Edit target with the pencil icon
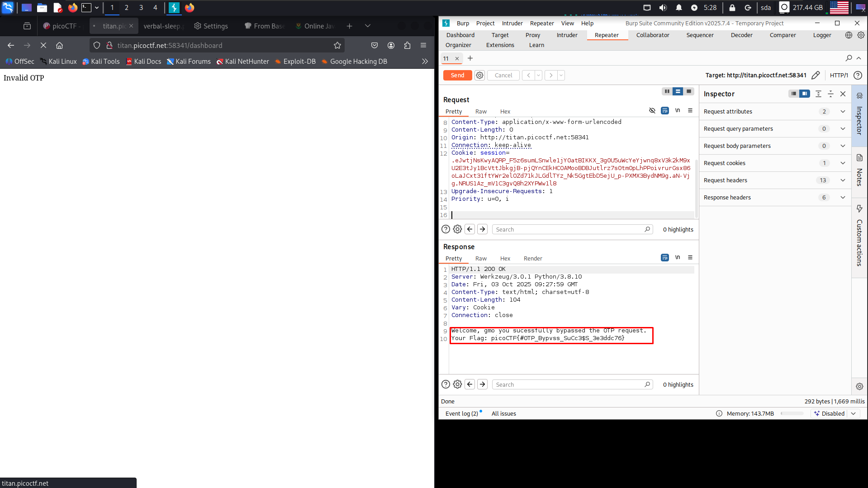This screenshot has width=868, height=488. pyautogui.click(x=816, y=76)
